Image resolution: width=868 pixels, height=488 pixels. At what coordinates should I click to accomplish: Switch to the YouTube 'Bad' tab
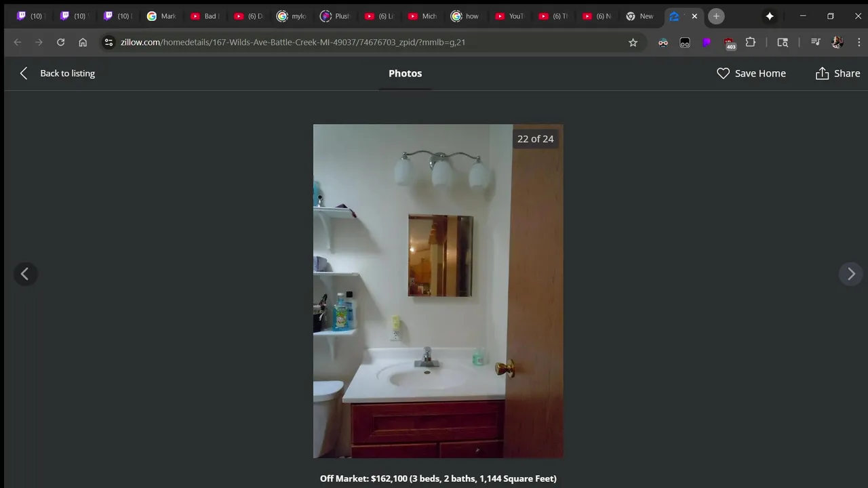click(205, 16)
